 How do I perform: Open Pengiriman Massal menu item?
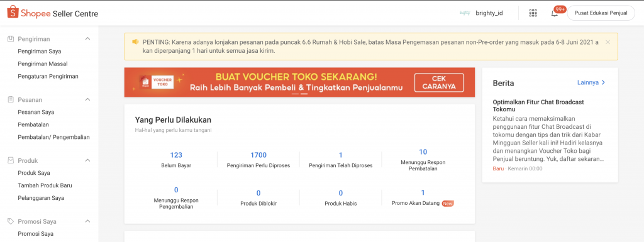(43, 64)
